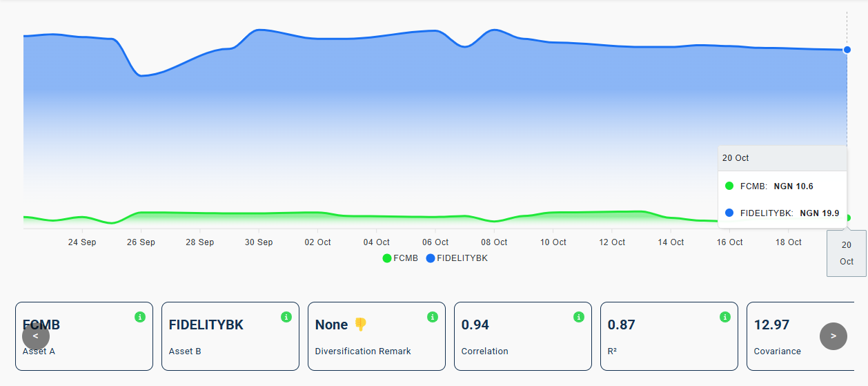The image size is (868, 386).
Task: Click thumbs-down emoji beside None remark
Action: (x=360, y=325)
